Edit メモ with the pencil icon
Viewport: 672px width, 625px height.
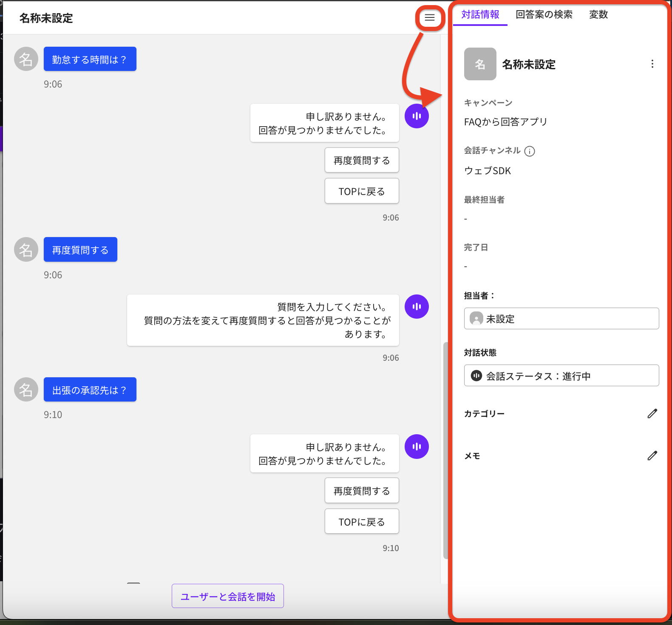[652, 455]
